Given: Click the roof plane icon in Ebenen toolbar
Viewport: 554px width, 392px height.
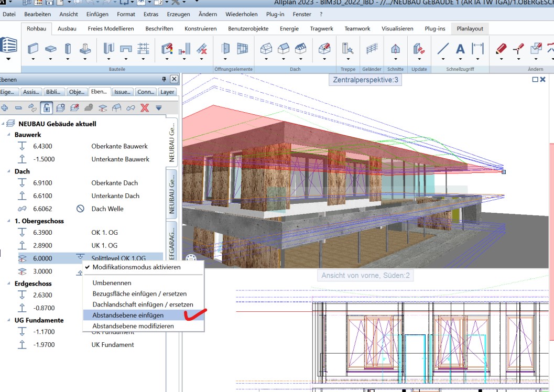Looking at the screenshot, I should click(x=117, y=108).
